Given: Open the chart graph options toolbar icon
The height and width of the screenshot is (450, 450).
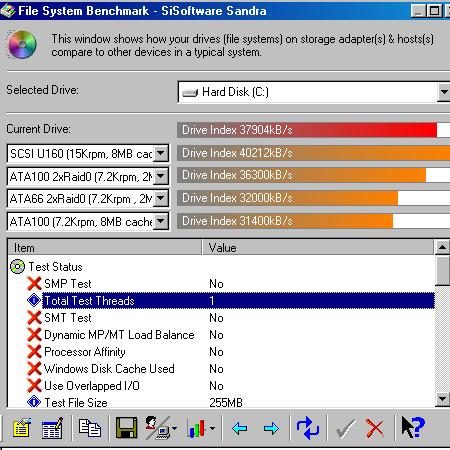Looking at the screenshot, I should [x=201, y=428].
